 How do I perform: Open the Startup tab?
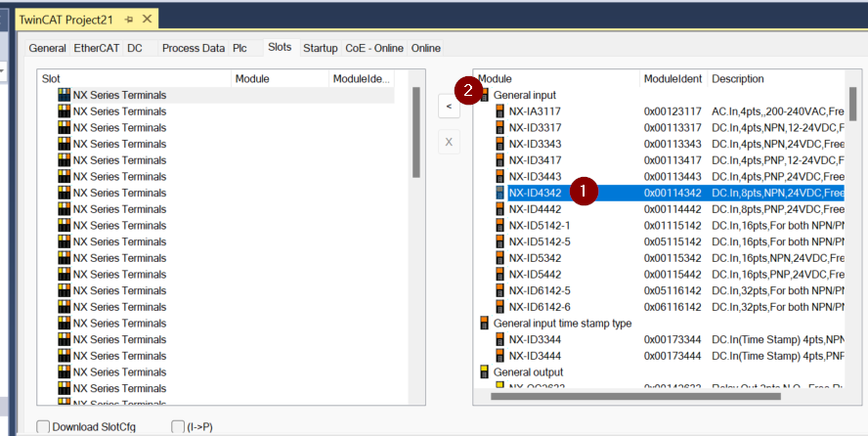coord(320,48)
